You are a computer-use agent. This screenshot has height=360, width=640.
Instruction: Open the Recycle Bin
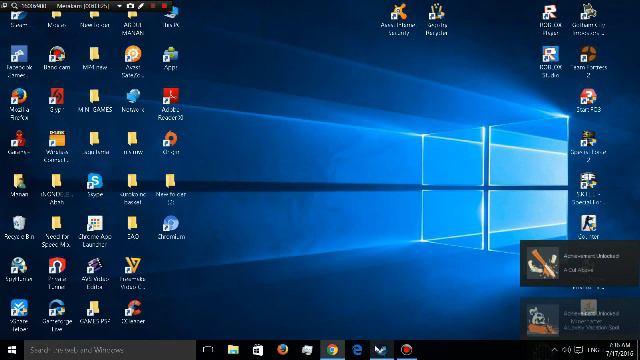(x=19, y=227)
